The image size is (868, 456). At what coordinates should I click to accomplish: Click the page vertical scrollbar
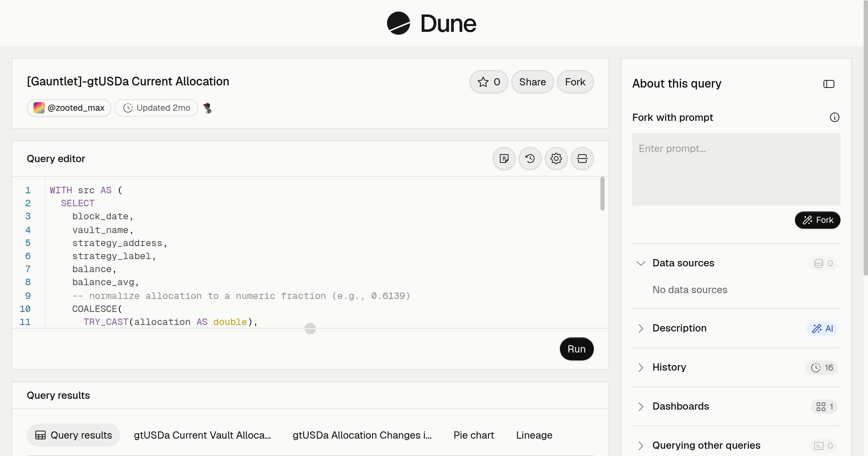[x=865, y=138]
